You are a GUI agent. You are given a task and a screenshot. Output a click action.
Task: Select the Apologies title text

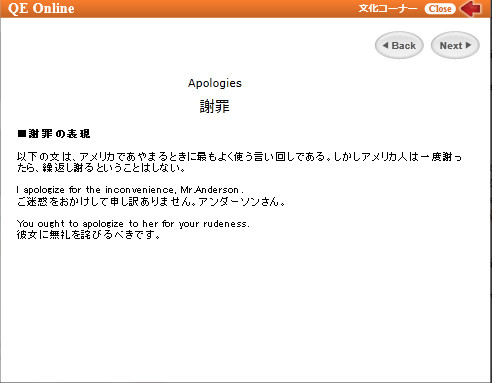[x=215, y=83]
